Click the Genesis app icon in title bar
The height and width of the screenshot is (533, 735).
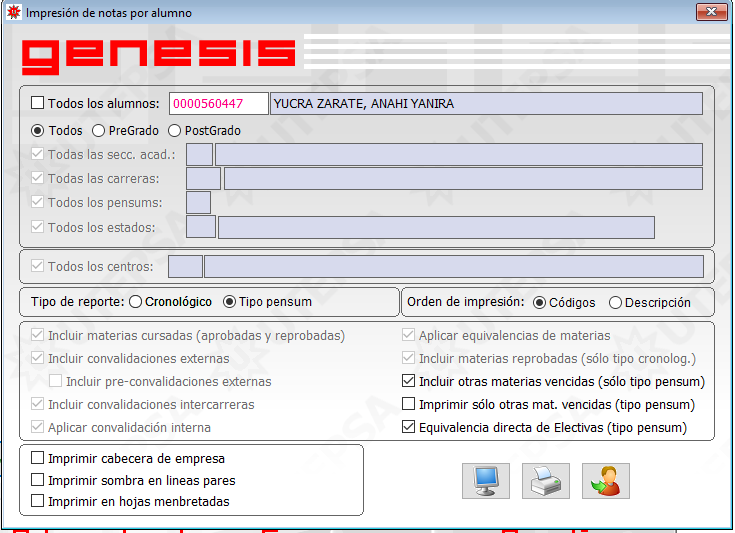click(14, 12)
